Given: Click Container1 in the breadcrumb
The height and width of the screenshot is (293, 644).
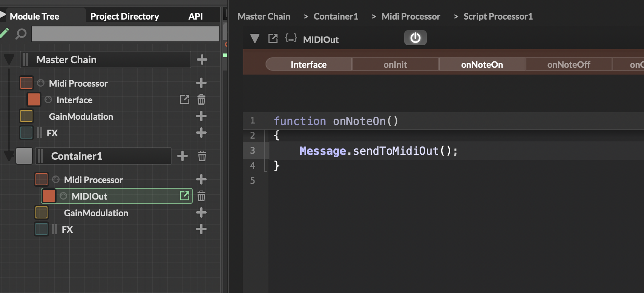Looking at the screenshot, I should point(336,17).
